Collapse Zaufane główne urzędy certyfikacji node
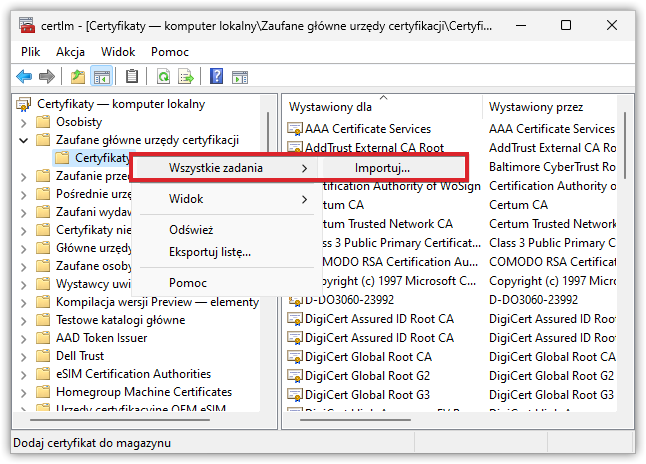646x464 pixels. (23, 141)
